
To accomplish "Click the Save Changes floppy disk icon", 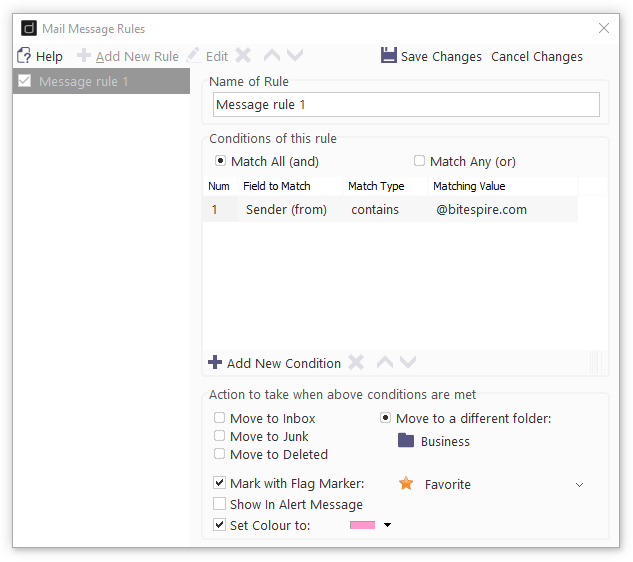I will click(388, 55).
